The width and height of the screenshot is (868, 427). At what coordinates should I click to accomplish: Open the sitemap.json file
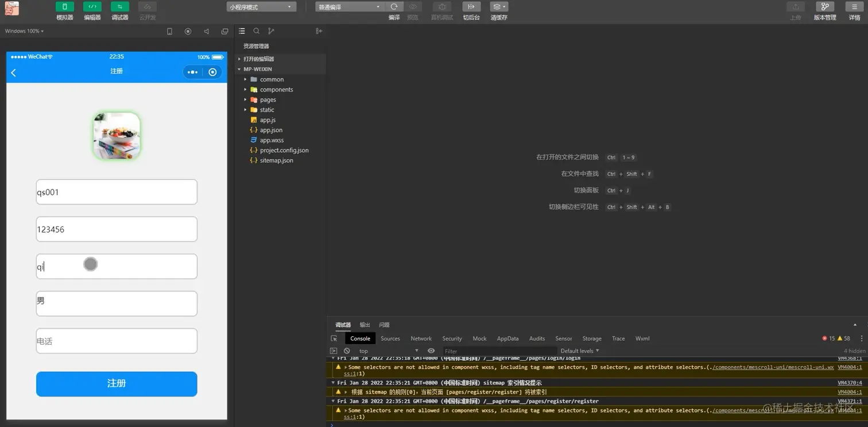coord(280,160)
